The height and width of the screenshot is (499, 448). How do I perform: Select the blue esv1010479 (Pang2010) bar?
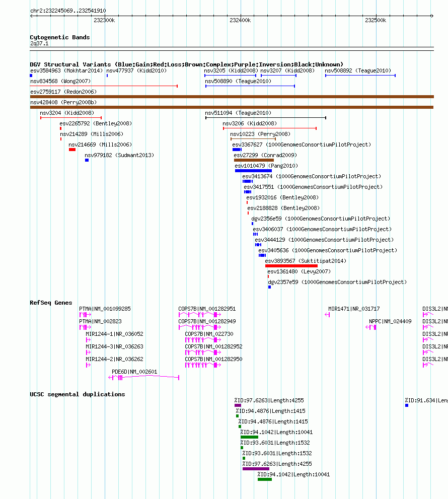tap(253, 171)
